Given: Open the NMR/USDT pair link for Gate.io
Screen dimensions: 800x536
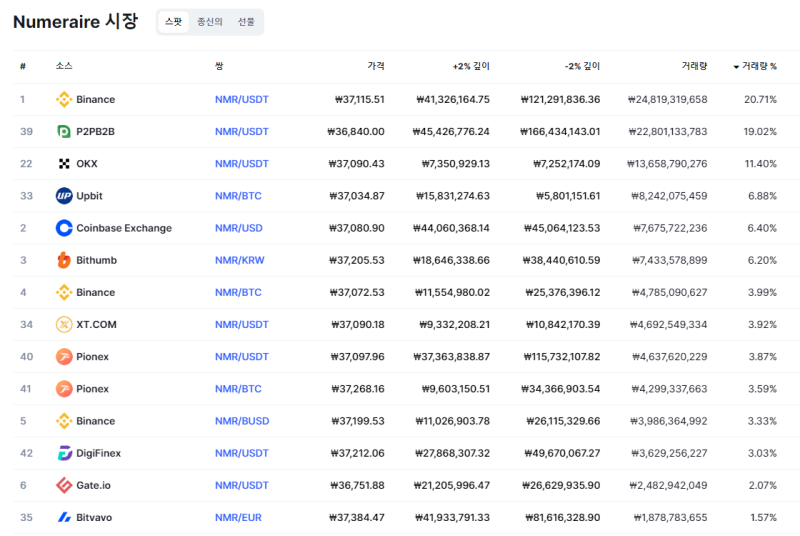Looking at the screenshot, I should [242, 485].
